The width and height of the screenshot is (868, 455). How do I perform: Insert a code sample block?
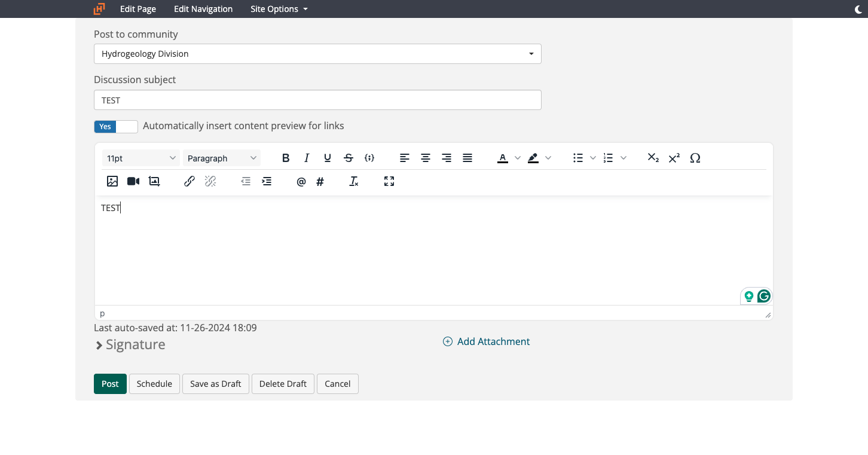[369, 158]
